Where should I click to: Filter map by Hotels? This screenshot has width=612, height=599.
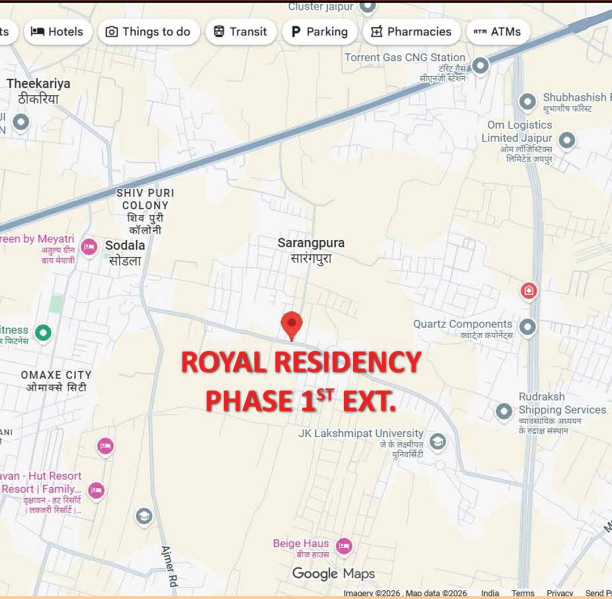coord(58,32)
